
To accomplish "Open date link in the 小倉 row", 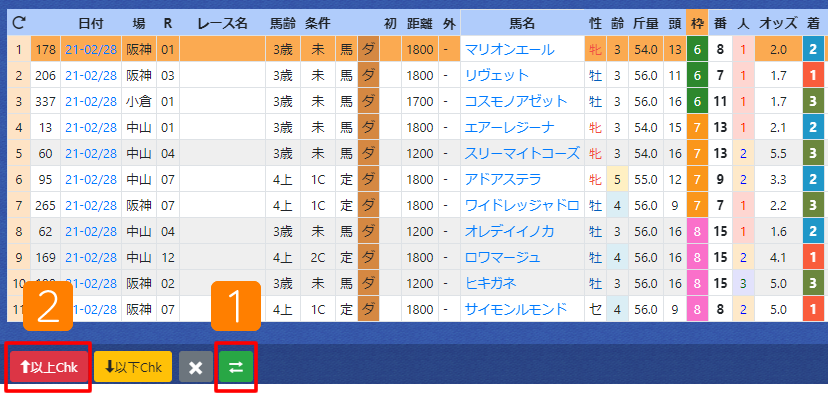I will click(91, 101).
